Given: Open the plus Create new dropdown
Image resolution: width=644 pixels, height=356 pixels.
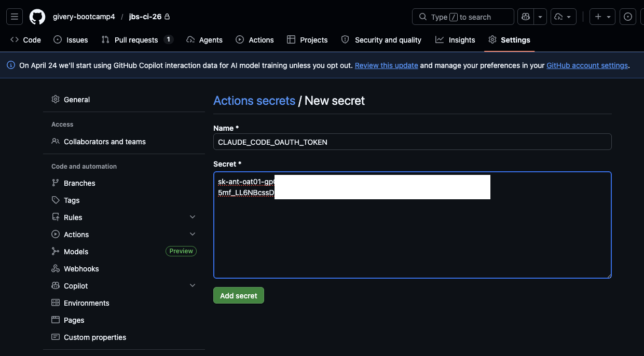Looking at the screenshot, I should pos(602,17).
